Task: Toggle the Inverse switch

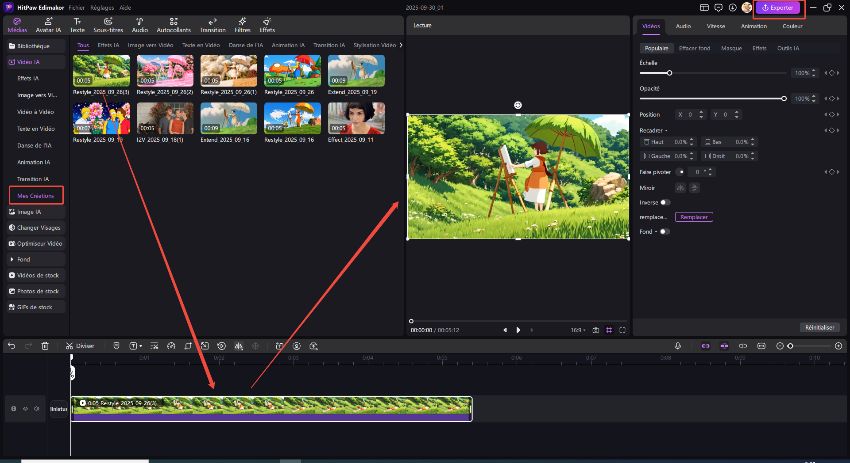Action: (x=665, y=202)
